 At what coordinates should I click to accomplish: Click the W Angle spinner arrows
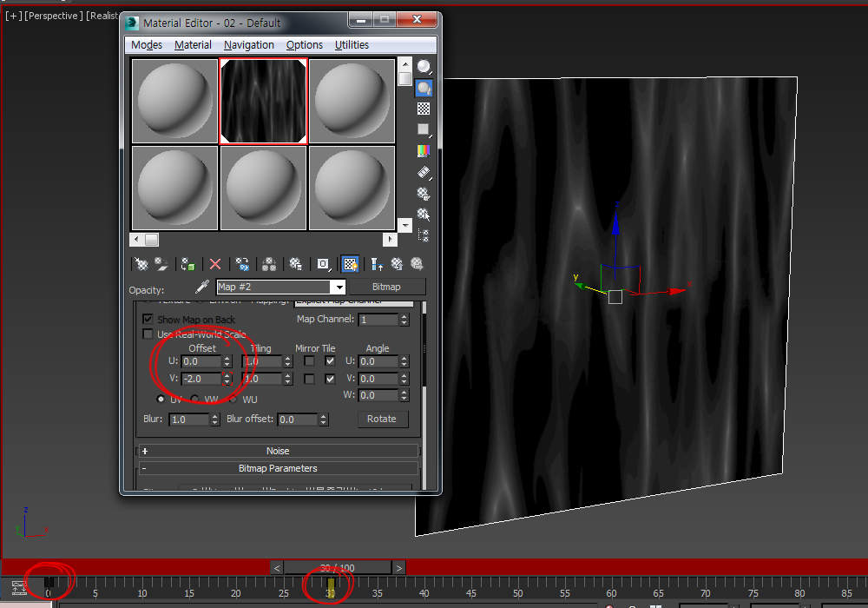(x=404, y=395)
